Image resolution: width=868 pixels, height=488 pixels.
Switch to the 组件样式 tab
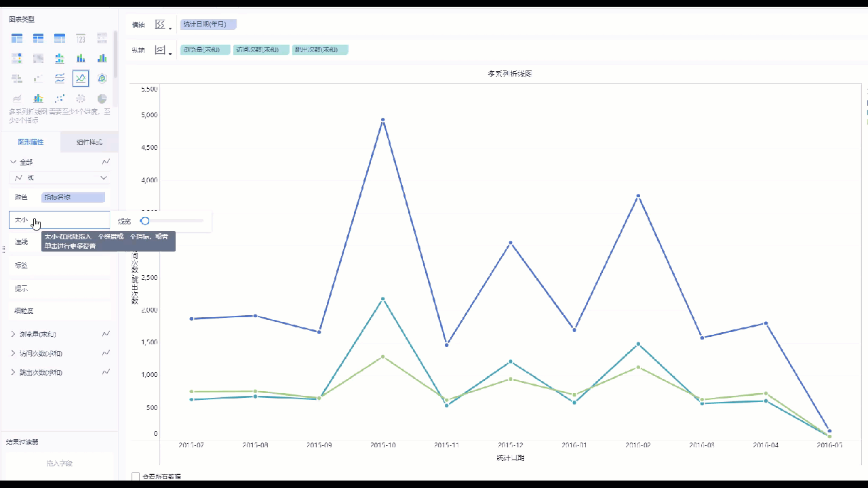[x=89, y=142]
